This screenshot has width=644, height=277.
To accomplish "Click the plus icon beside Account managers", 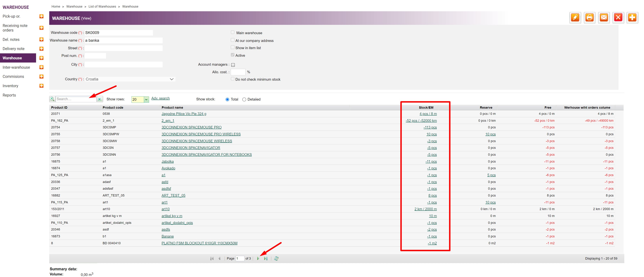I will (233, 65).
